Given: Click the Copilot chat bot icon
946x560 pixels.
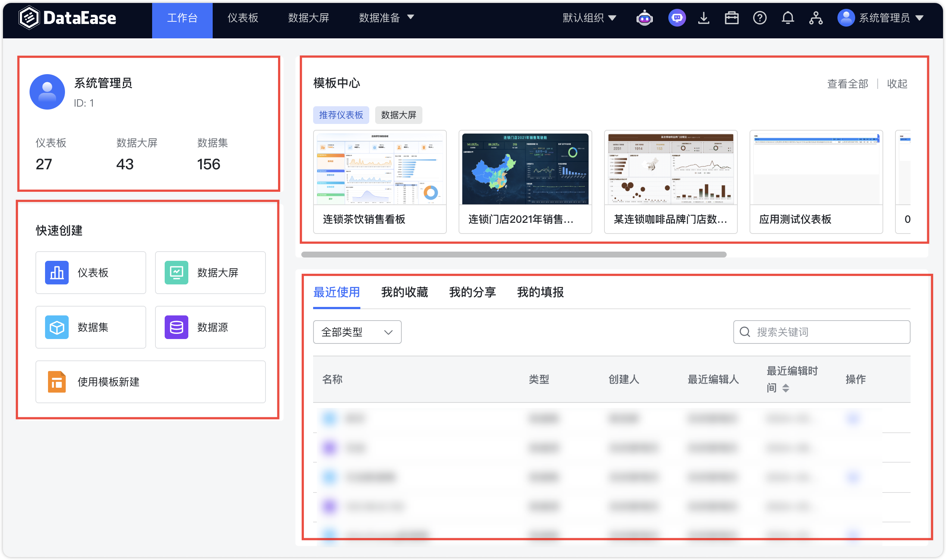Looking at the screenshot, I should tap(677, 17).
